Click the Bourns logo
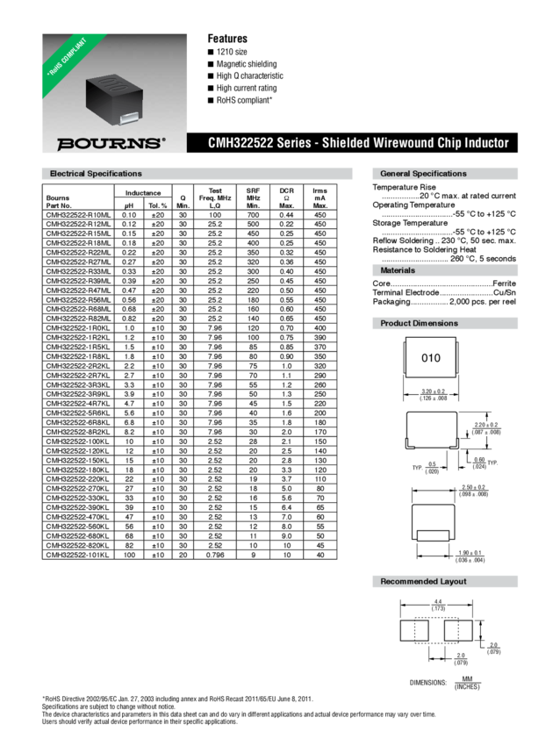The height and width of the screenshot is (746, 560). 111,144
